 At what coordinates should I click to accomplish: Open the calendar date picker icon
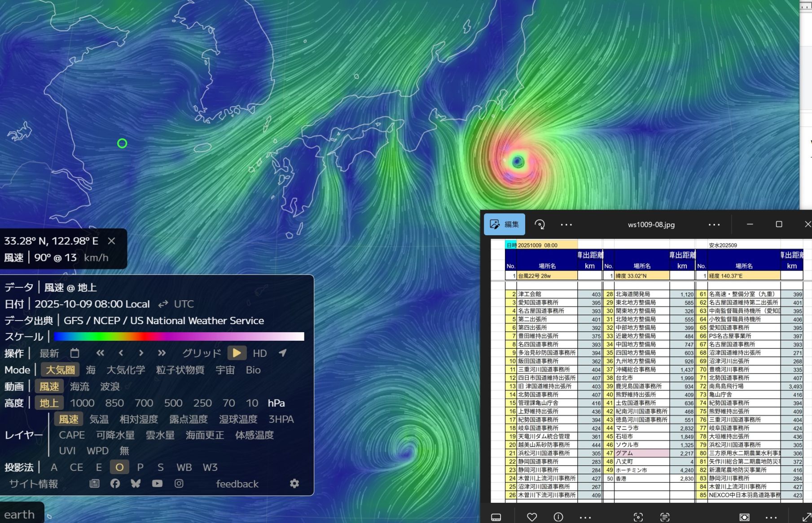pos(75,353)
